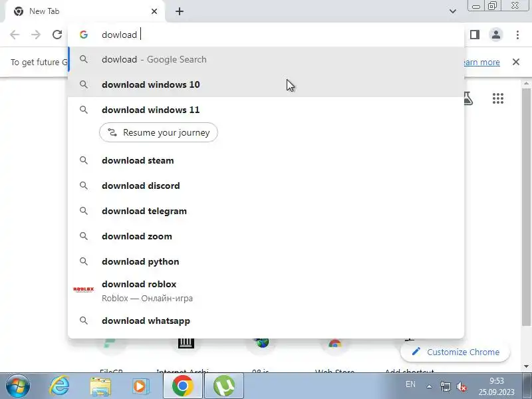
Task: Choose 'dowload - Google Search' suggestion
Action: pyautogui.click(x=266, y=59)
